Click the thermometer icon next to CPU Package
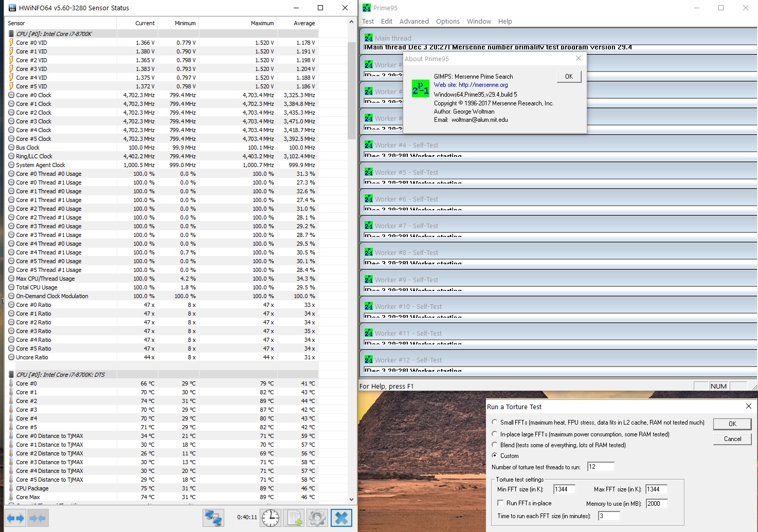758x532 pixels. coord(11,488)
